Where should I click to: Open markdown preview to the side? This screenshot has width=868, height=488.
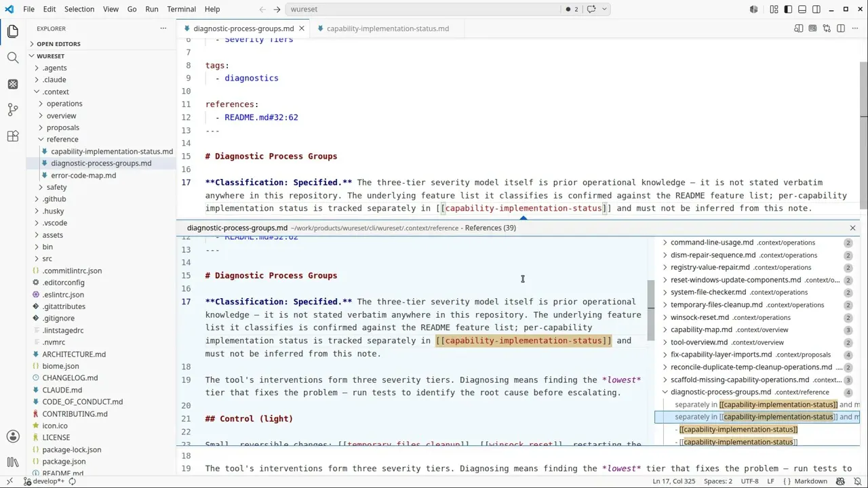pyautogui.click(x=799, y=28)
